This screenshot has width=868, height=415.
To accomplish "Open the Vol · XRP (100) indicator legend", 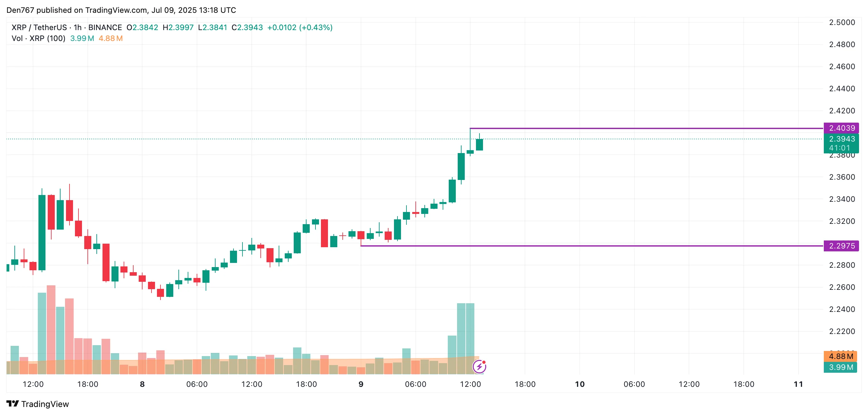I will click(38, 38).
